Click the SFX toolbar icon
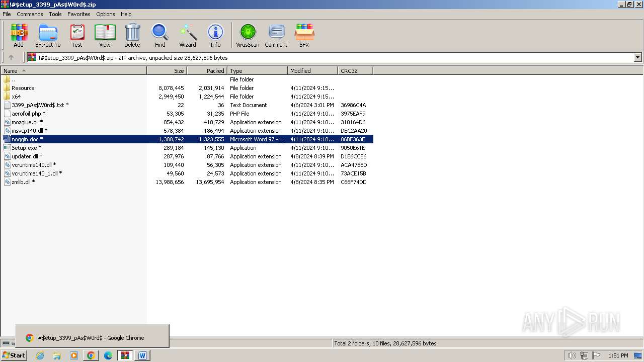This screenshot has height=362, width=644. [304, 35]
